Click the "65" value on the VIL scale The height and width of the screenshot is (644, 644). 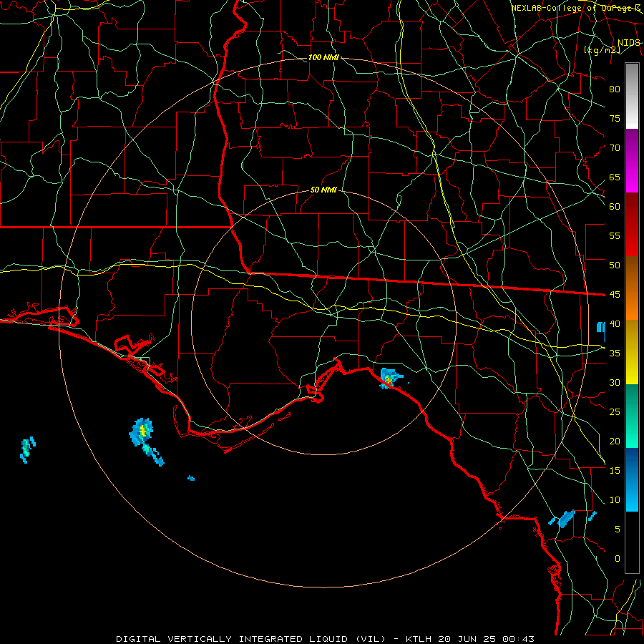click(615, 177)
